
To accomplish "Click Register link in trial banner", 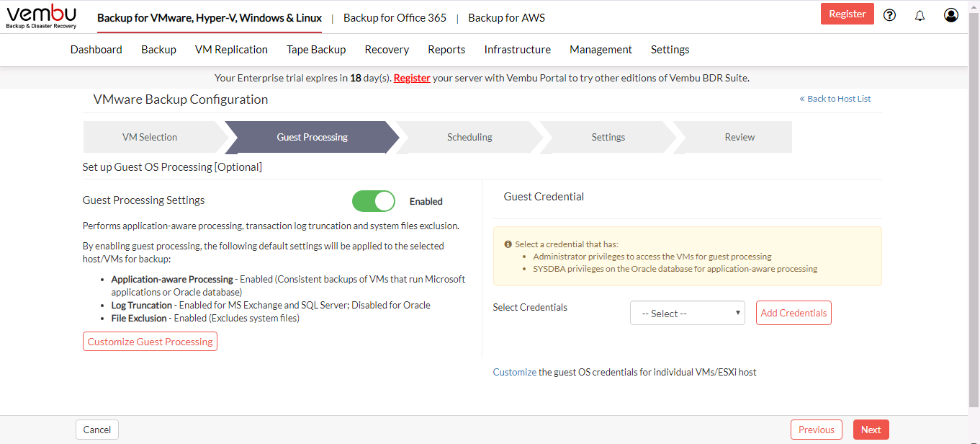I will 412,78.
